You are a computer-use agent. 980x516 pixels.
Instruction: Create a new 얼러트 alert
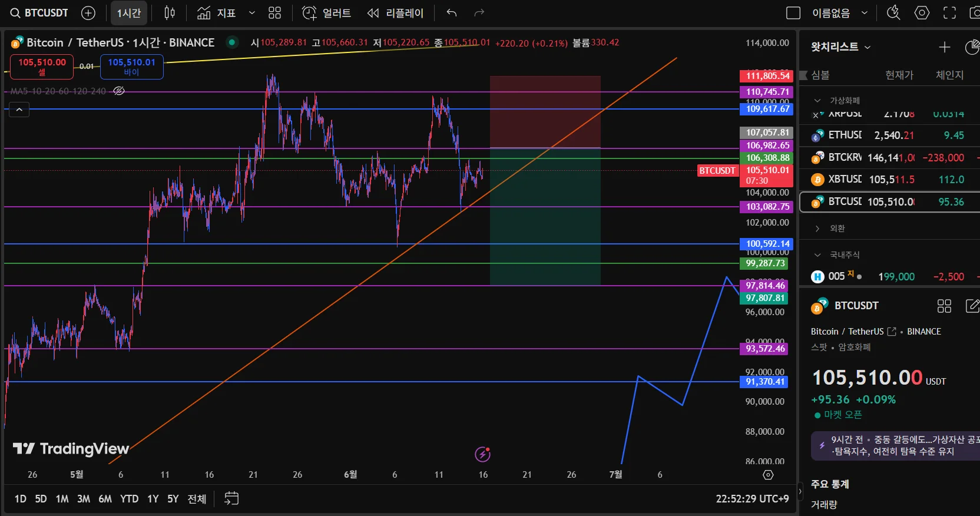click(326, 13)
